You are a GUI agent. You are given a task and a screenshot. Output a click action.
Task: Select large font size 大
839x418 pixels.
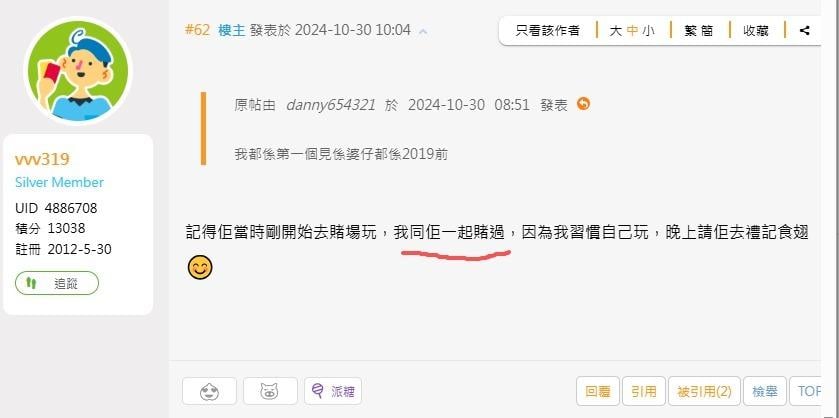pyautogui.click(x=615, y=31)
